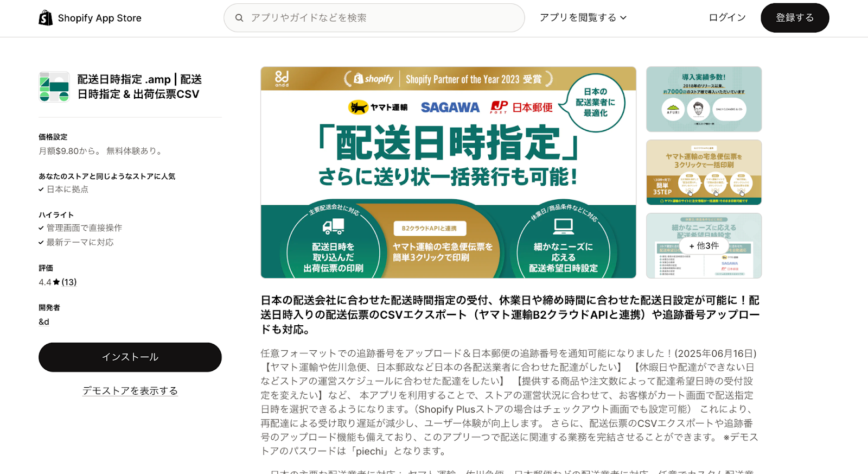The width and height of the screenshot is (868, 474).
Task: Expand the アプリを閲覧する dropdown
Action: coord(583,17)
